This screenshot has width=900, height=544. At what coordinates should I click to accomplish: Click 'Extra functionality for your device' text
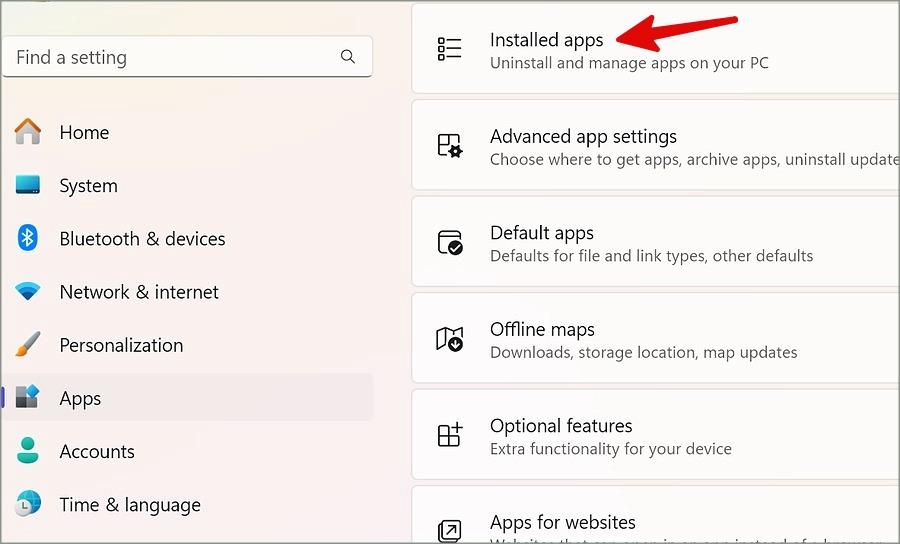[x=611, y=449]
